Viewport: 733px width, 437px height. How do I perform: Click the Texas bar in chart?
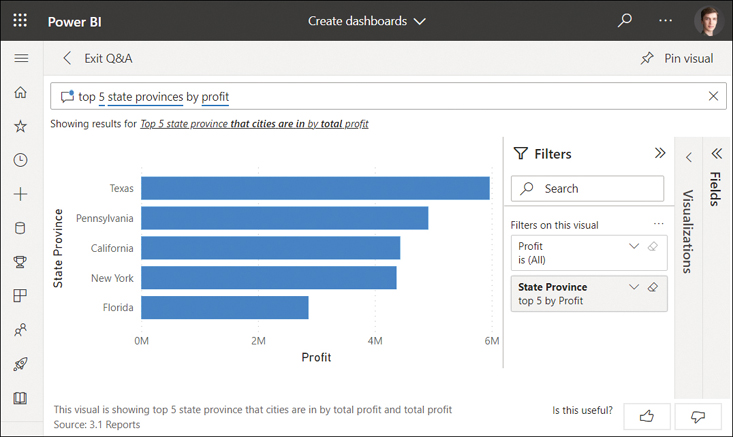314,188
